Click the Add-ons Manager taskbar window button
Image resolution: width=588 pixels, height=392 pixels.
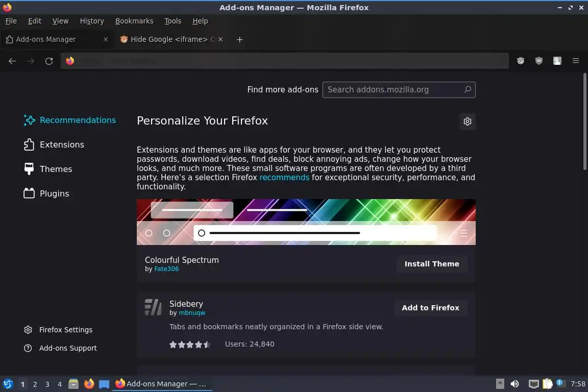point(162,384)
